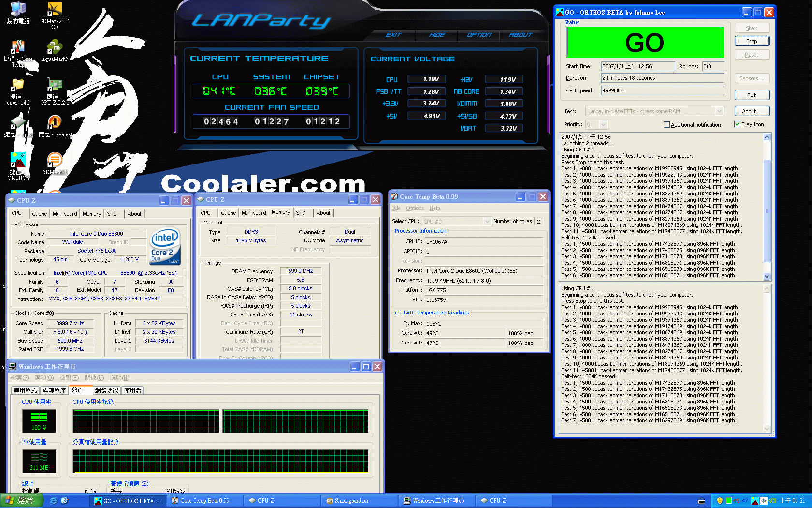Open the 3DMark2001 SE desktop icon
The image size is (812, 508).
(x=55, y=16)
